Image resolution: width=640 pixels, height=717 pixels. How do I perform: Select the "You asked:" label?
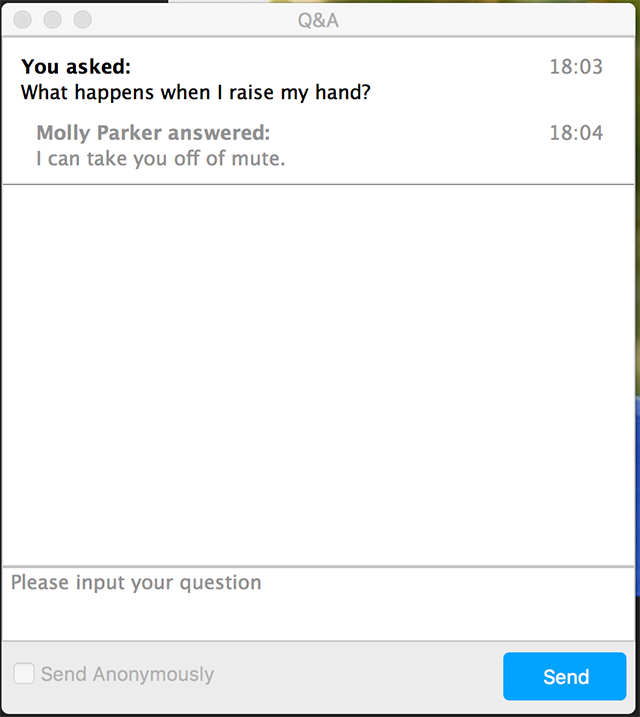point(76,67)
